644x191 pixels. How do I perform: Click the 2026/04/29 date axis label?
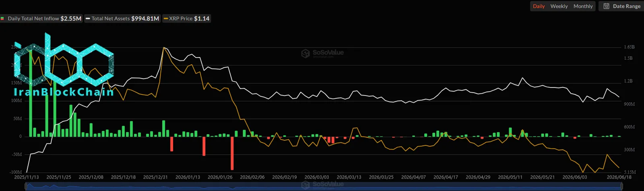pos(478,177)
